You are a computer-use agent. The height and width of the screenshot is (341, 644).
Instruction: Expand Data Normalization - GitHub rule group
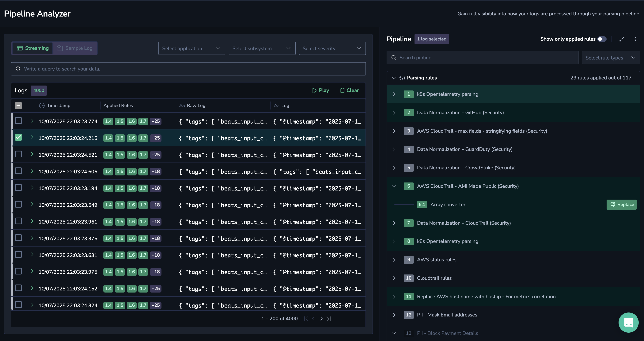click(x=394, y=113)
